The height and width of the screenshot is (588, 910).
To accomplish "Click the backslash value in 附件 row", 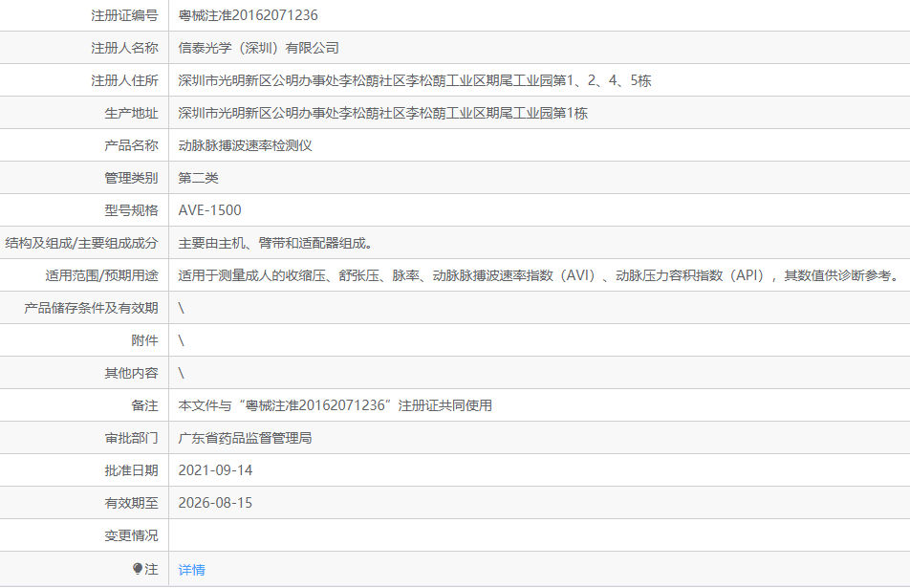I will [181, 340].
